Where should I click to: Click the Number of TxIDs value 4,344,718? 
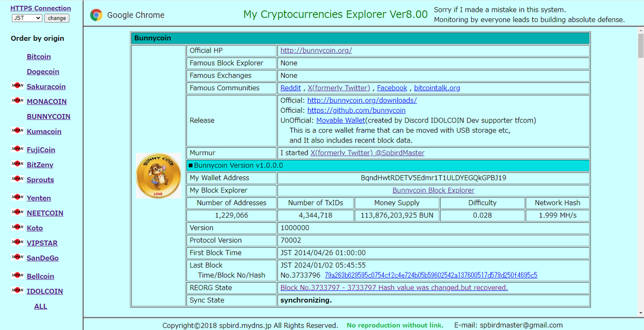click(x=315, y=216)
